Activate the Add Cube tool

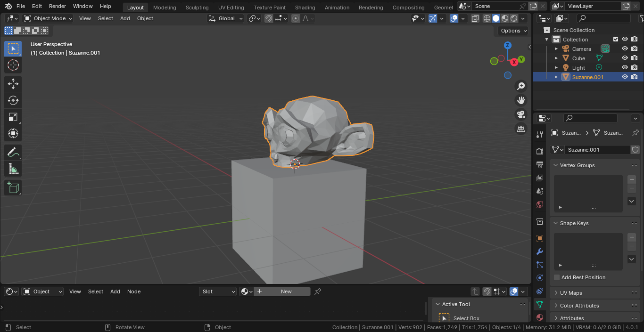coord(13,188)
